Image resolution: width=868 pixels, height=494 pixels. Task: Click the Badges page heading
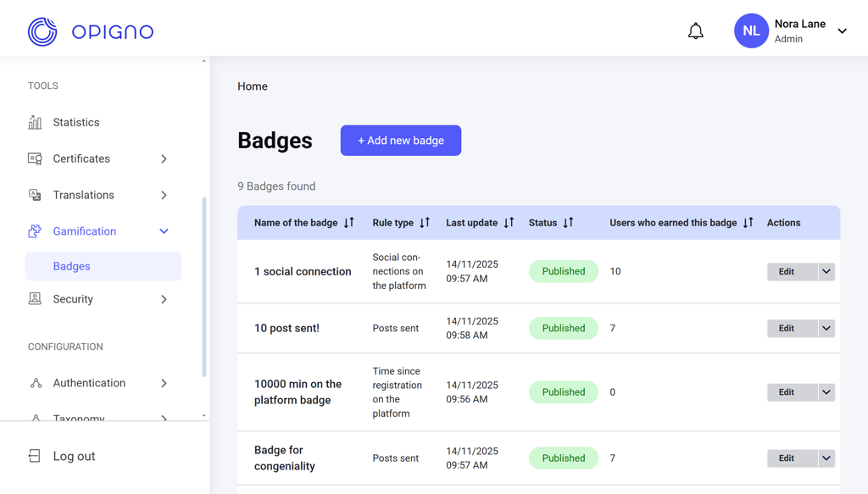pos(275,141)
